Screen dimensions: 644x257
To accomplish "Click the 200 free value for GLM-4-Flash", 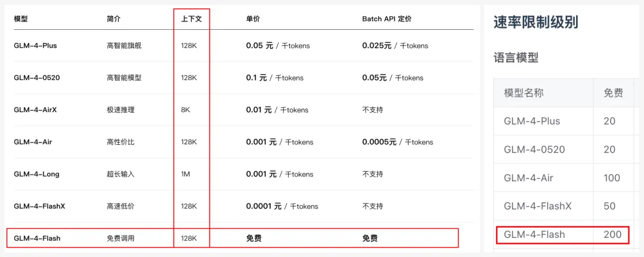I will pos(612,234).
